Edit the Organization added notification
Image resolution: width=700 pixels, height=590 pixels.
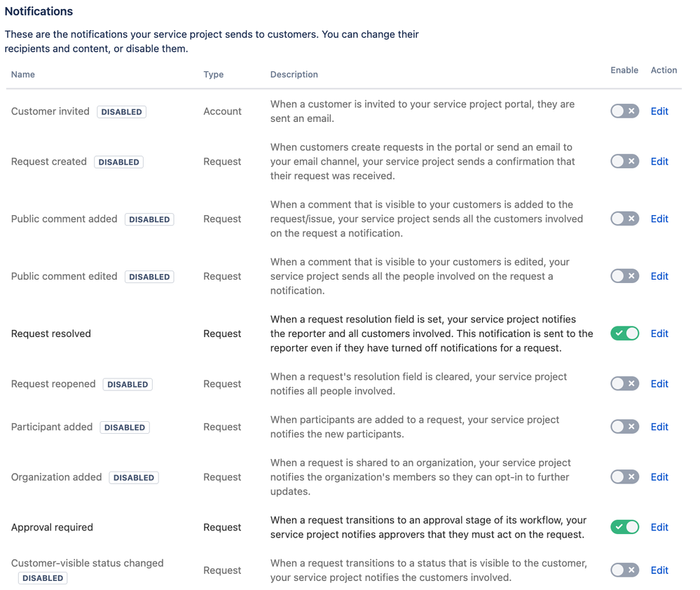659,476
